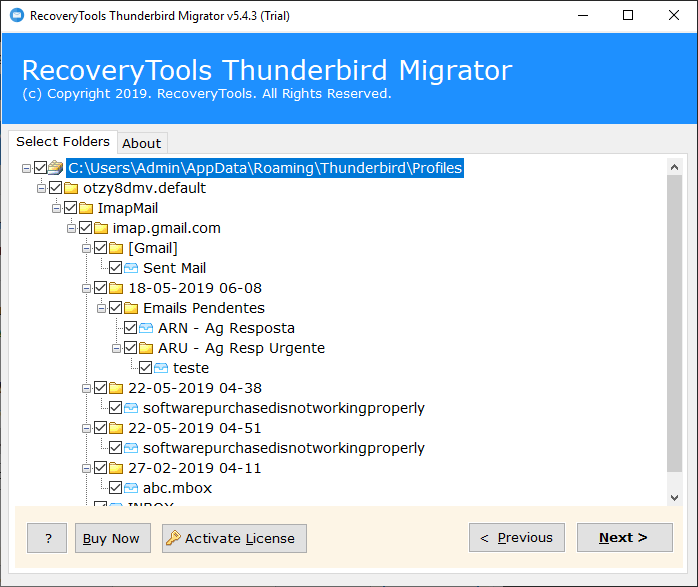Collapse the 22-05-2019 04-51 node

[86, 429]
